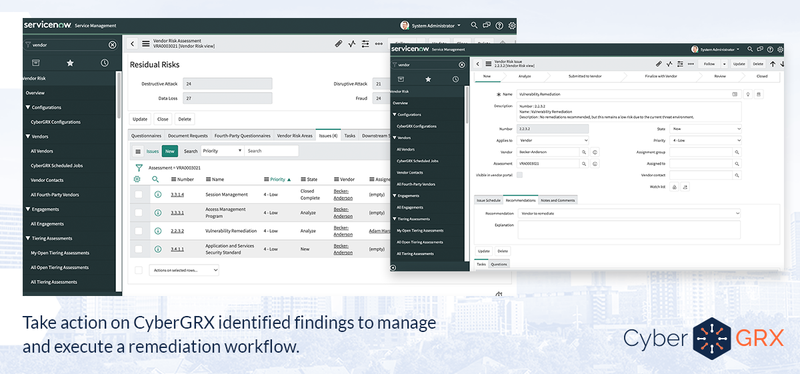
Task: Switch to Vendor Risk Areas tab
Action: pyautogui.click(x=294, y=136)
